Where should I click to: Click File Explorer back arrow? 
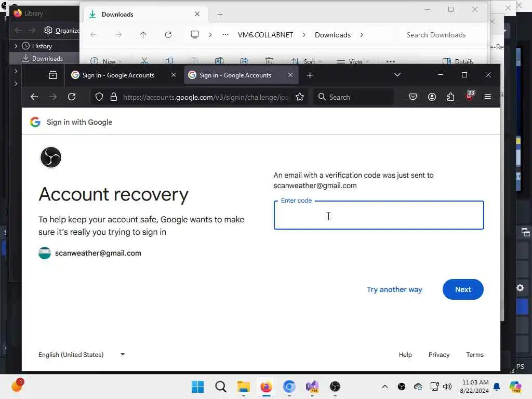(x=94, y=35)
